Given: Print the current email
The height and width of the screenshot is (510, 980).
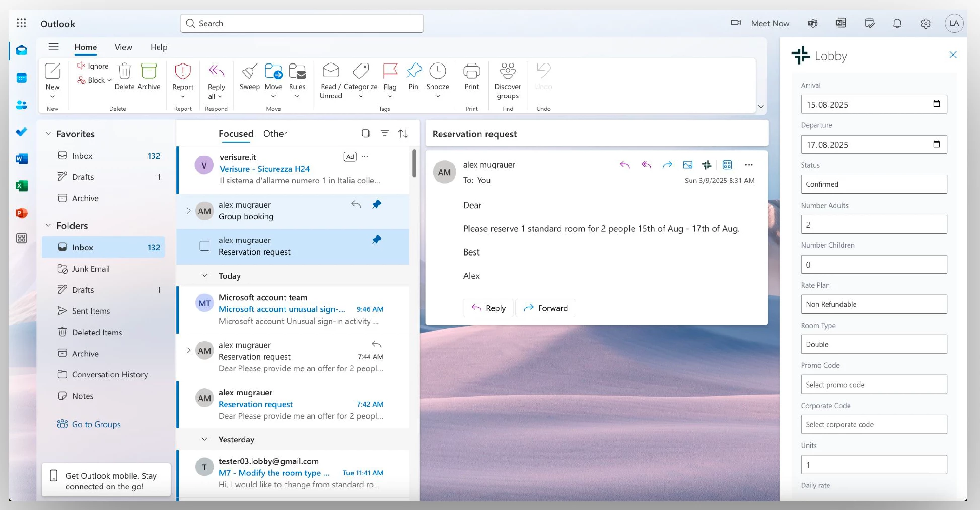Looking at the screenshot, I should (472, 77).
